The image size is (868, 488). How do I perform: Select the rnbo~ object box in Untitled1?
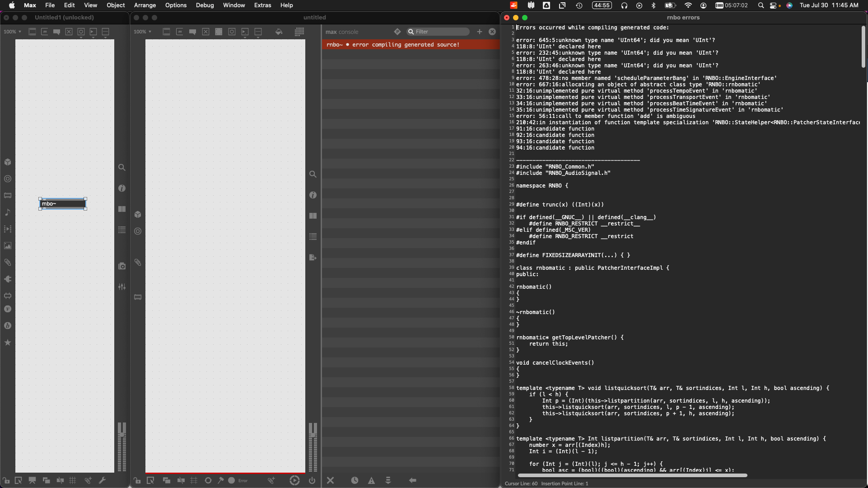click(63, 204)
